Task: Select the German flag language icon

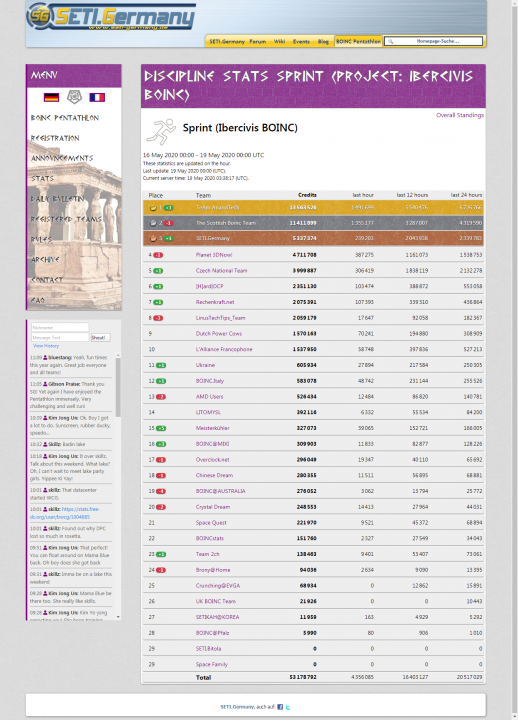Action: (51, 97)
